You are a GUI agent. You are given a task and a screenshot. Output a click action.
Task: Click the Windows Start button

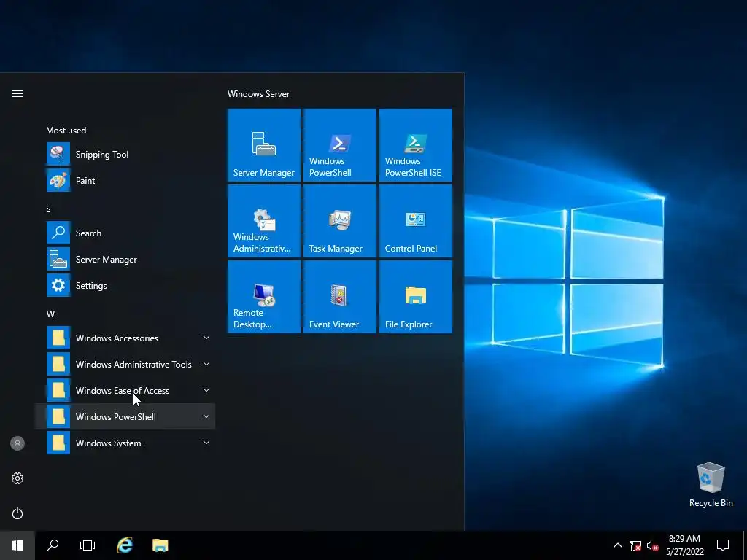click(x=18, y=545)
